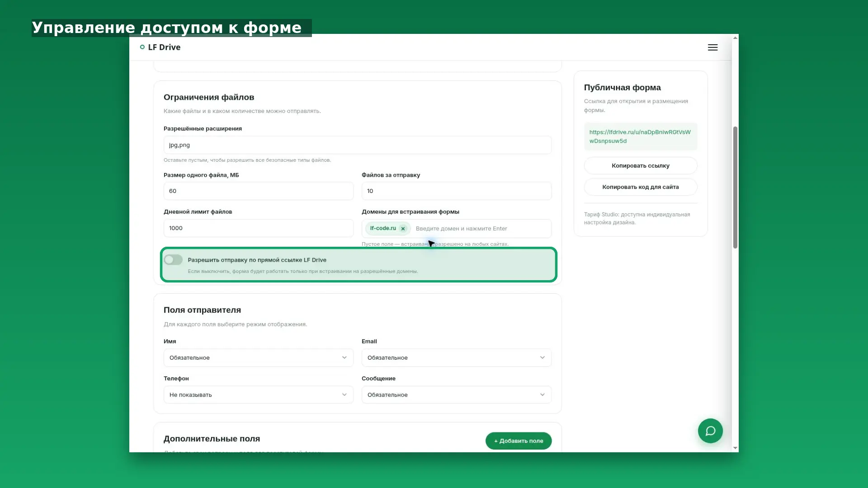The width and height of the screenshot is (868, 488).
Task: Click the page vertical scrollbar thumb
Action: coord(735,188)
